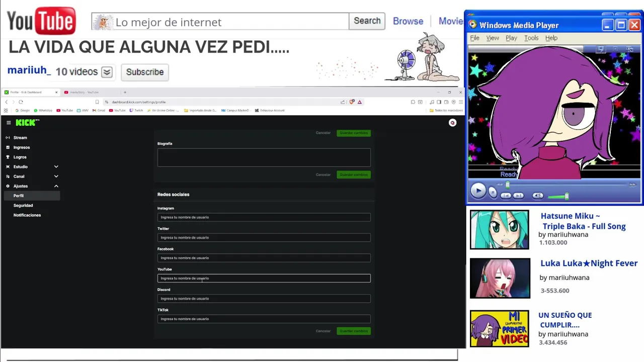Click the browser reload icon
This screenshot has width=644, height=362.
[x=21, y=102]
